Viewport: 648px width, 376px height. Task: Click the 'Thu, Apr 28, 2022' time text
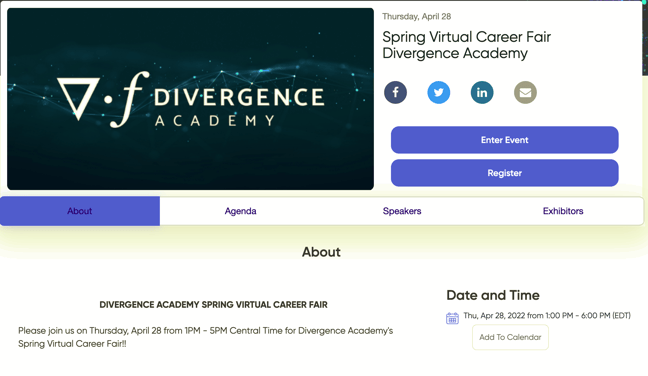[x=547, y=316]
